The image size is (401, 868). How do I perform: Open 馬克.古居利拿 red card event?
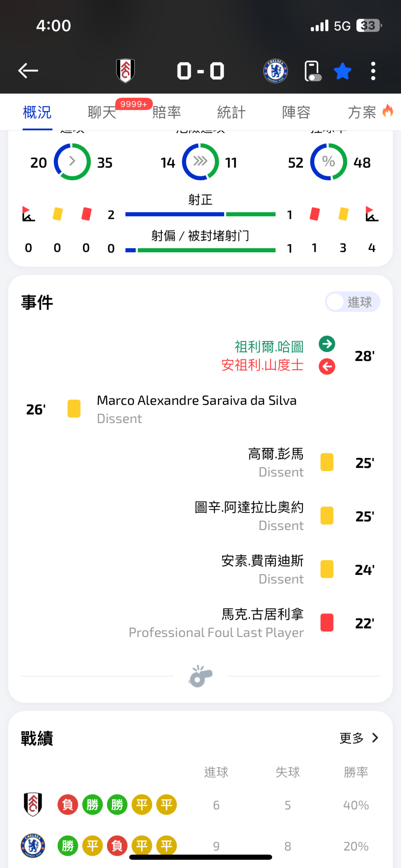coord(263,614)
